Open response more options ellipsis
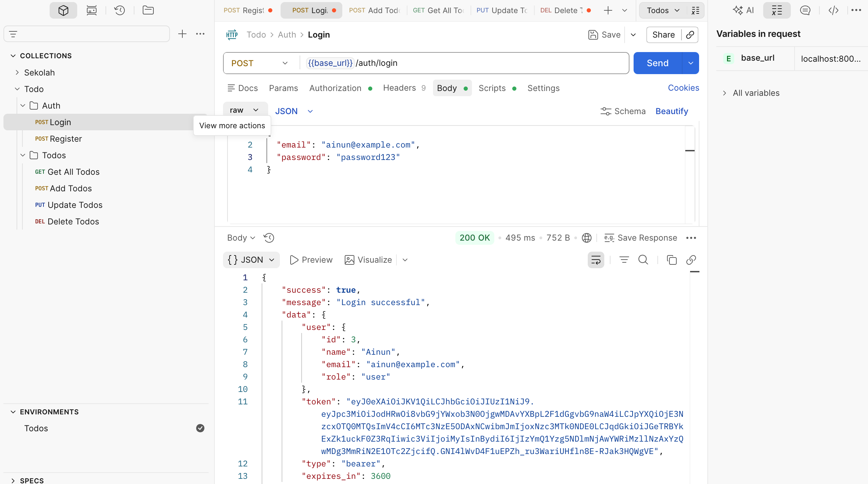The width and height of the screenshot is (868, 484). pyautogui.click(x=691, y=238)
